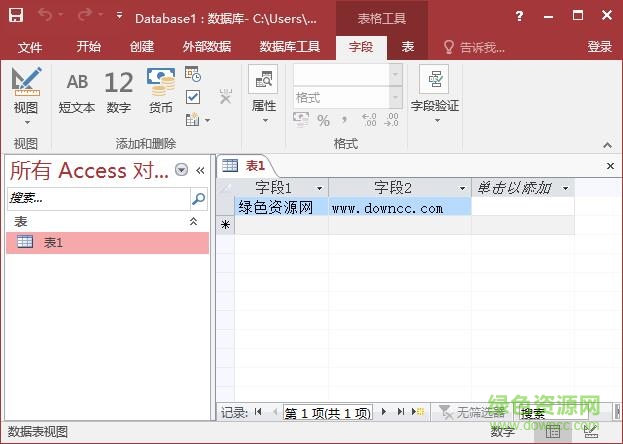Open the 格式 format dropdown
Viewport: 623px width, 444px height.
tap(396, 98)
